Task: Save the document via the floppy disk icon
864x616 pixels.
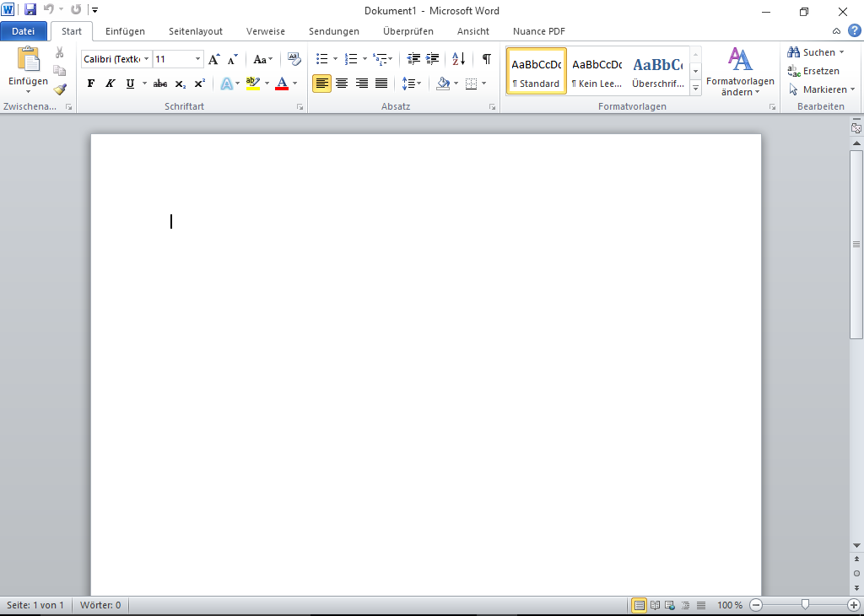Action: 30,10
